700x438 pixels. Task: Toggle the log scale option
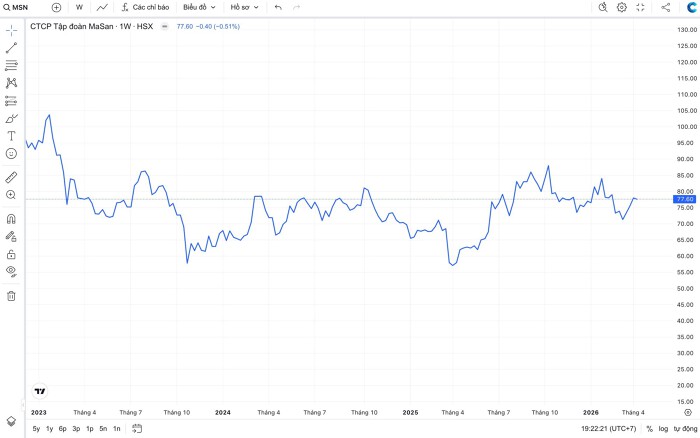[663, 428]
